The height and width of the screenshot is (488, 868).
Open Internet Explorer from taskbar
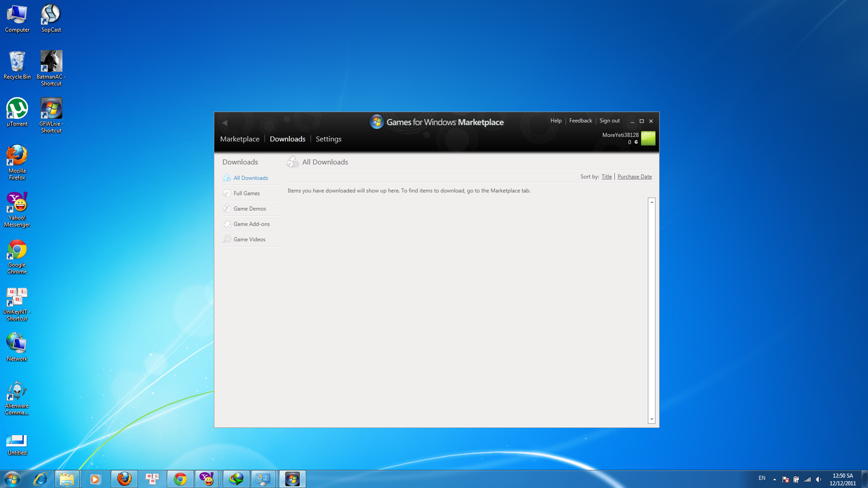40,479
